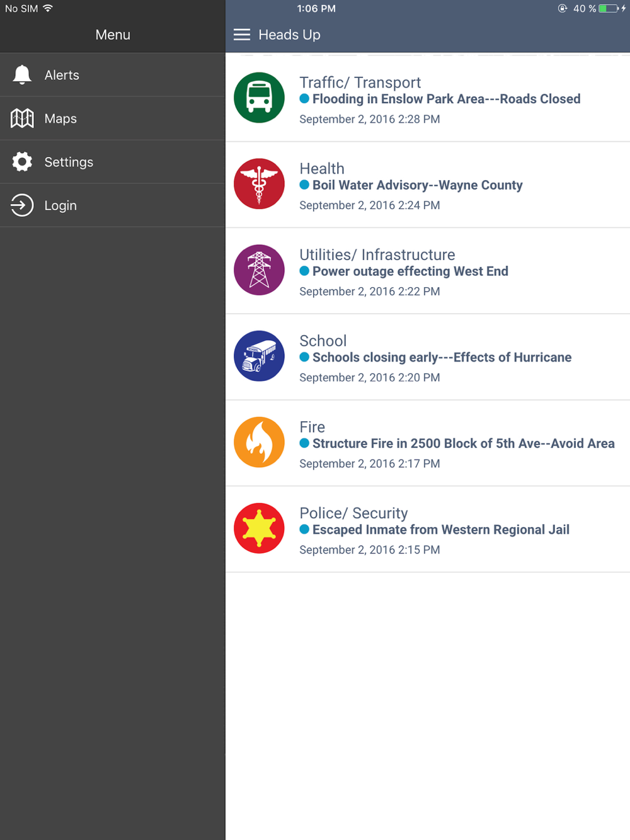Tap the hamburger menu icon beside Heads Up
Screen dimensions: 630x840
pos(242,35)
